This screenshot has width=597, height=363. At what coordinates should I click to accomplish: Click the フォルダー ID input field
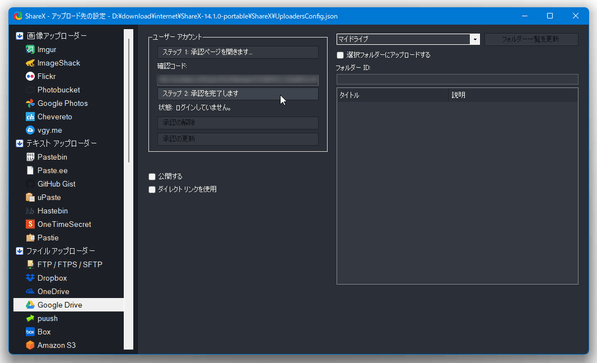tap(457, 79)
